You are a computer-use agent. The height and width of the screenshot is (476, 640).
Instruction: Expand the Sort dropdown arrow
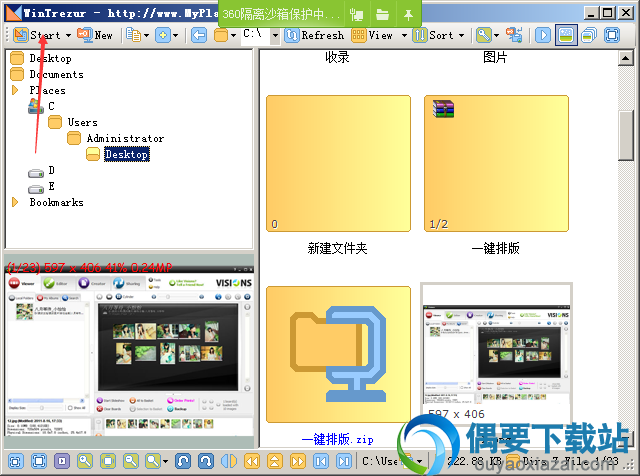(x=462, y=36)
